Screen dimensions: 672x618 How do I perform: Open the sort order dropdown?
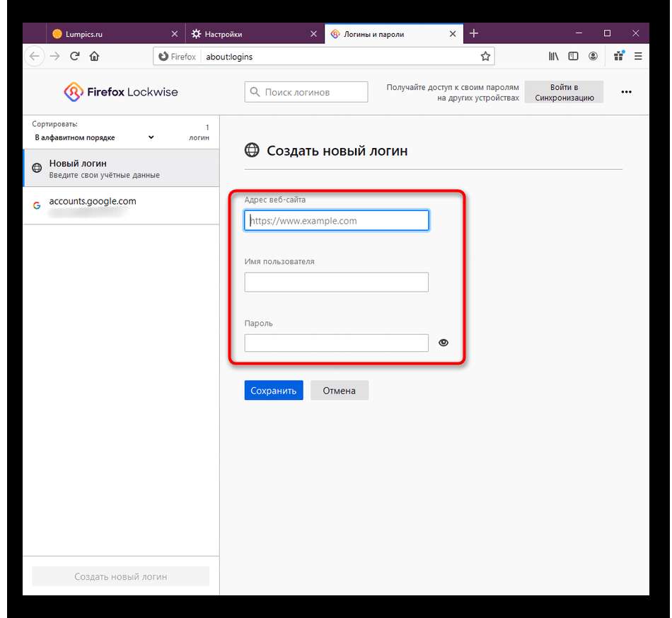(x=94, y=137)
